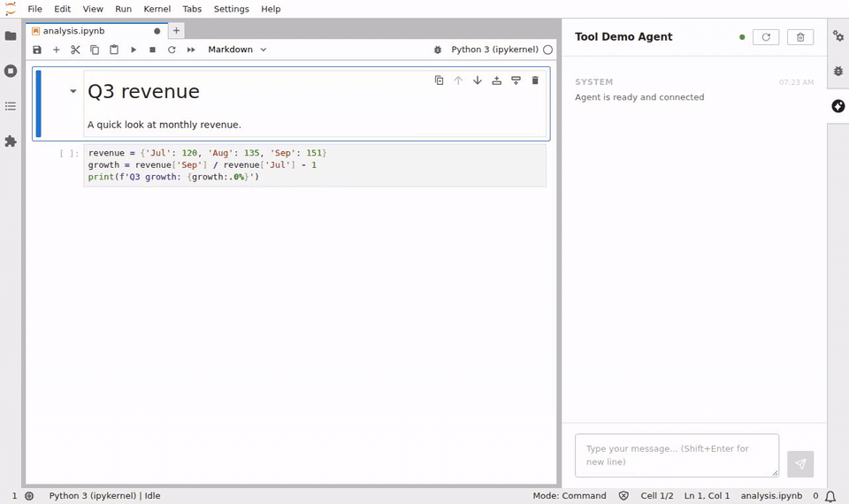Open the File menu
849x504 pixels.
tap(34, 9)
